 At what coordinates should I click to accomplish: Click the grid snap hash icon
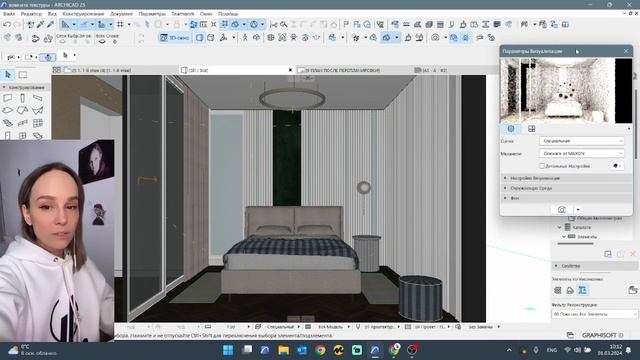click(120, 24)
